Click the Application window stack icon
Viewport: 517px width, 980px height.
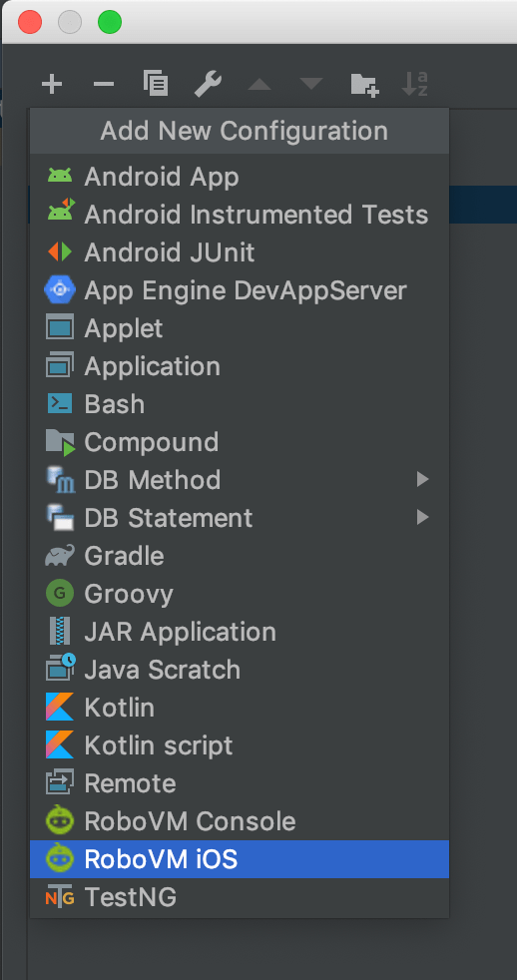(60, 365)
